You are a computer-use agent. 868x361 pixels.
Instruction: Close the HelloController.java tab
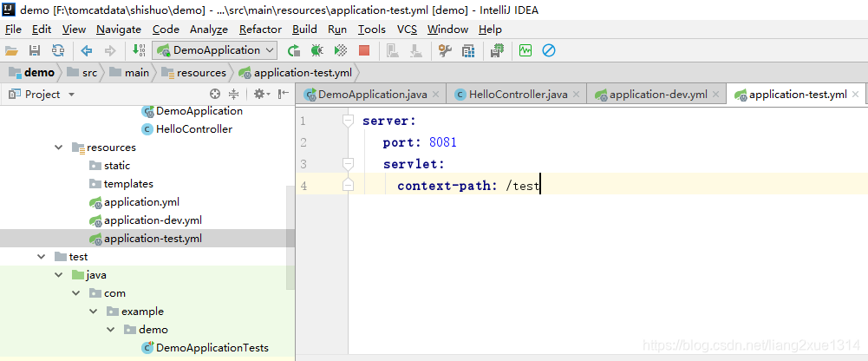577,95
